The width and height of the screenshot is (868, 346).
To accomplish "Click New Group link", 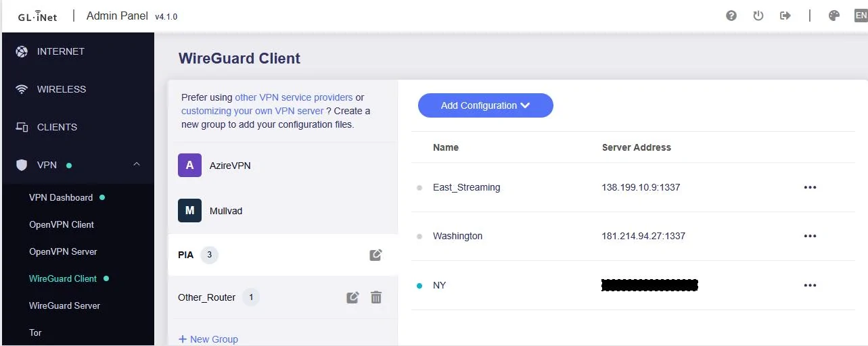I will point(208,339).
